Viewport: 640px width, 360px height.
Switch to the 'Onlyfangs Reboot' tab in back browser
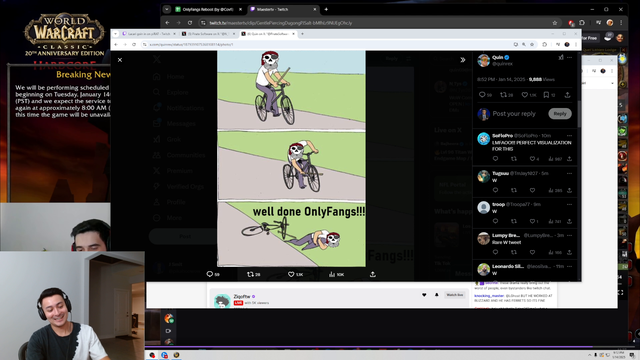209,9
